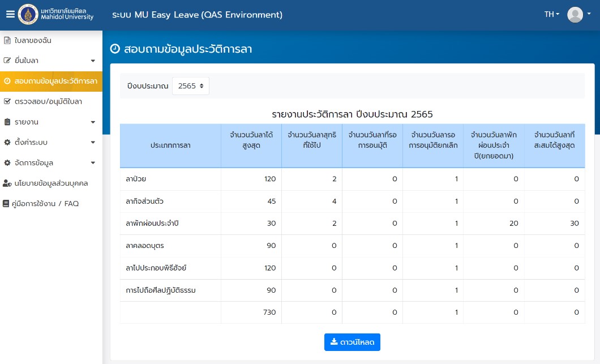The height and width of the screenshot is (364, 600).
Task: Click the clipboard icon beside รายงาน
Action: pyautogui.click(x=7, y=122)
